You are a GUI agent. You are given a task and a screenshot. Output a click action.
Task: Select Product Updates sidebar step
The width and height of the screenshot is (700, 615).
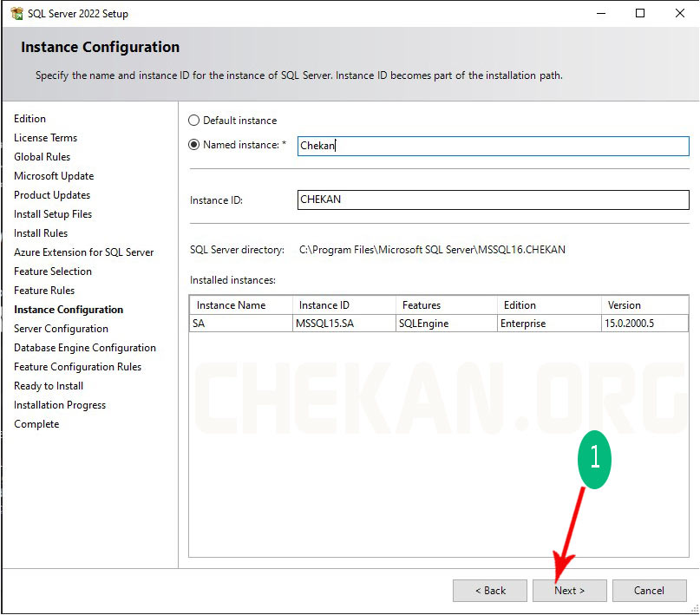(x=52, y=195)
